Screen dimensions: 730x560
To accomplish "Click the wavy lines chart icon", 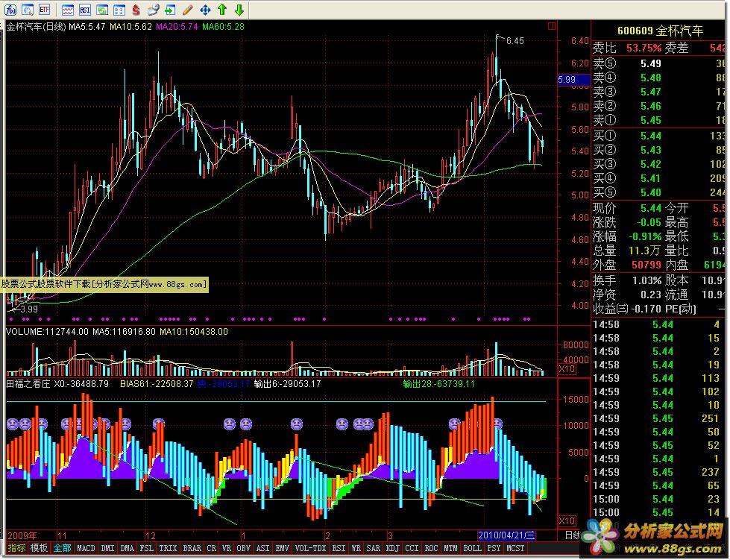I will click(x=68, y=9).
